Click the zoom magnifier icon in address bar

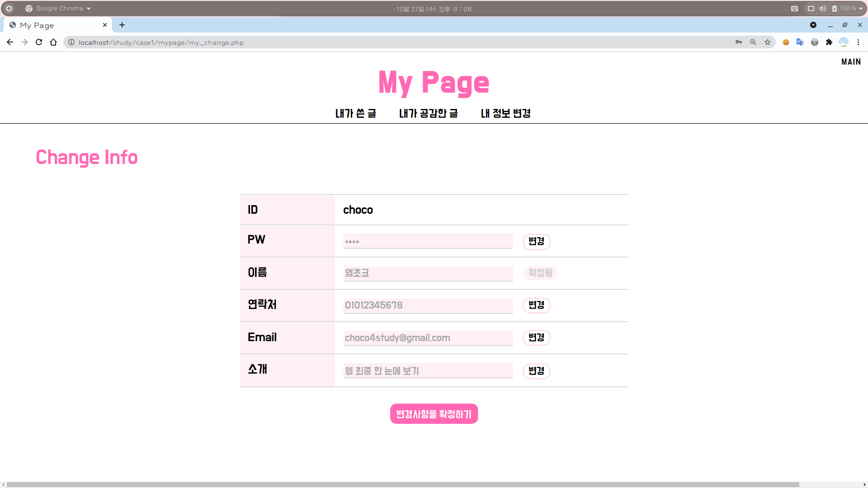tap(753, 42)
